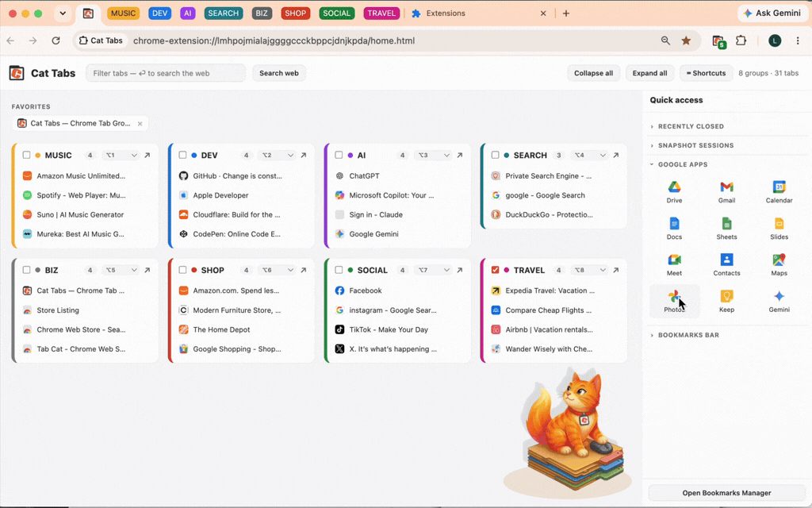Click the Cat Tabs extension toolbar icon

coord(718,41)
